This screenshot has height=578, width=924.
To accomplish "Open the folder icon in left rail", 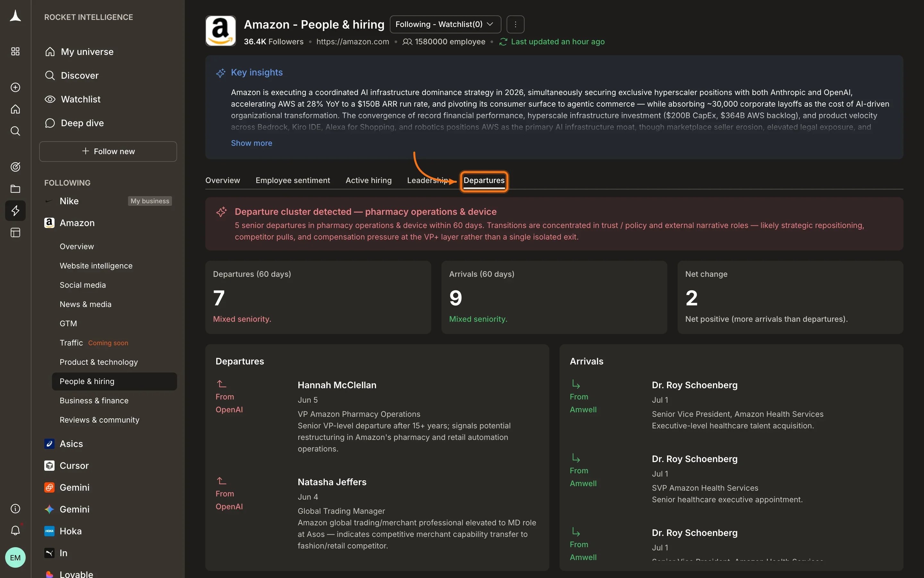I will tap(15, 189).
